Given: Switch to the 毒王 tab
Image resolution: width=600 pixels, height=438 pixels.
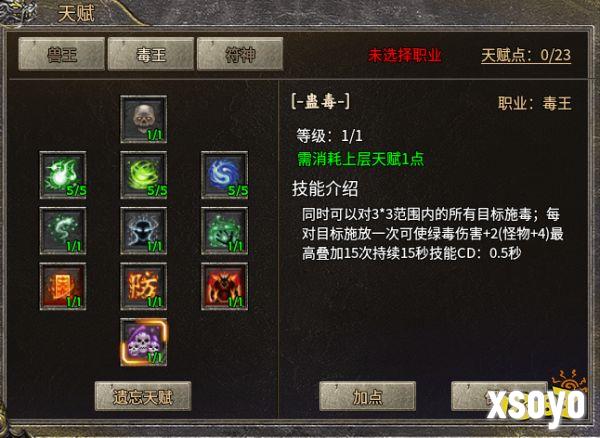Looking at the screenshot, I should pos(151,54).
